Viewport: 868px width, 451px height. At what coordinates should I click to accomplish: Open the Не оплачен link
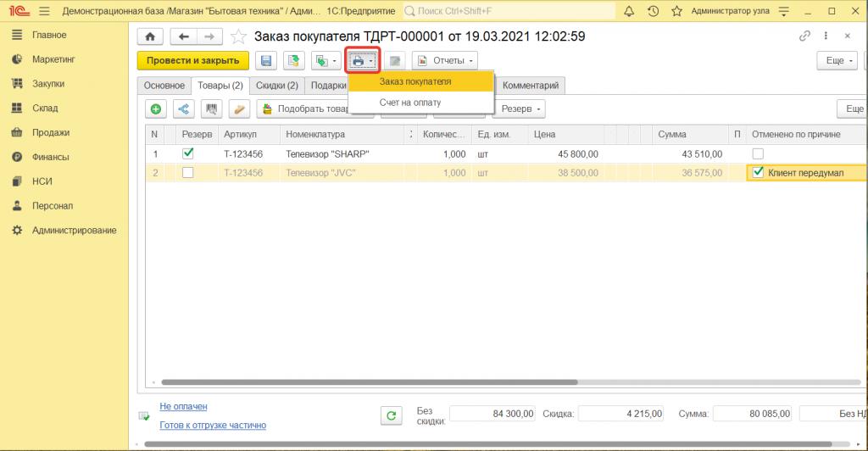coord(183,407)
